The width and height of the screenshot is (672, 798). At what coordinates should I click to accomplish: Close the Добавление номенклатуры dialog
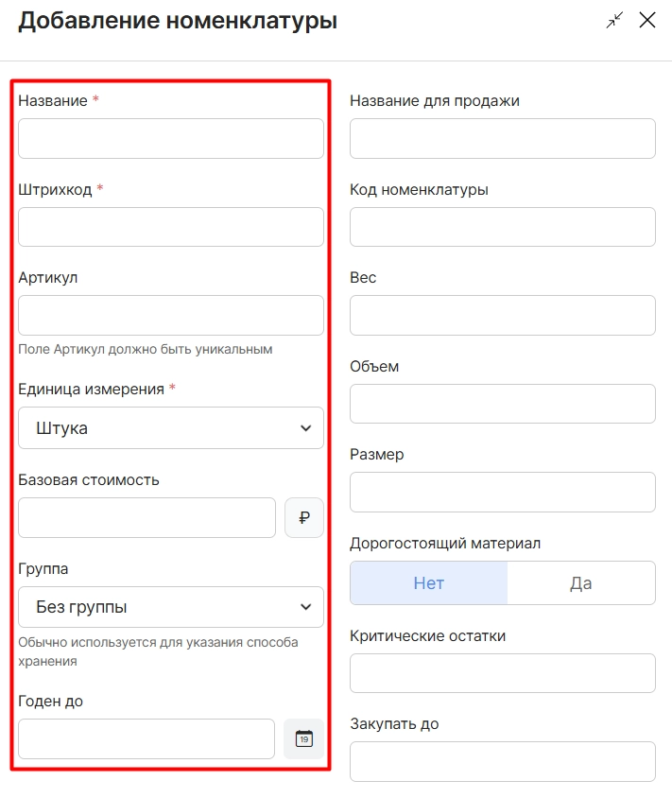pyautogui.click(x=647, y=21)
